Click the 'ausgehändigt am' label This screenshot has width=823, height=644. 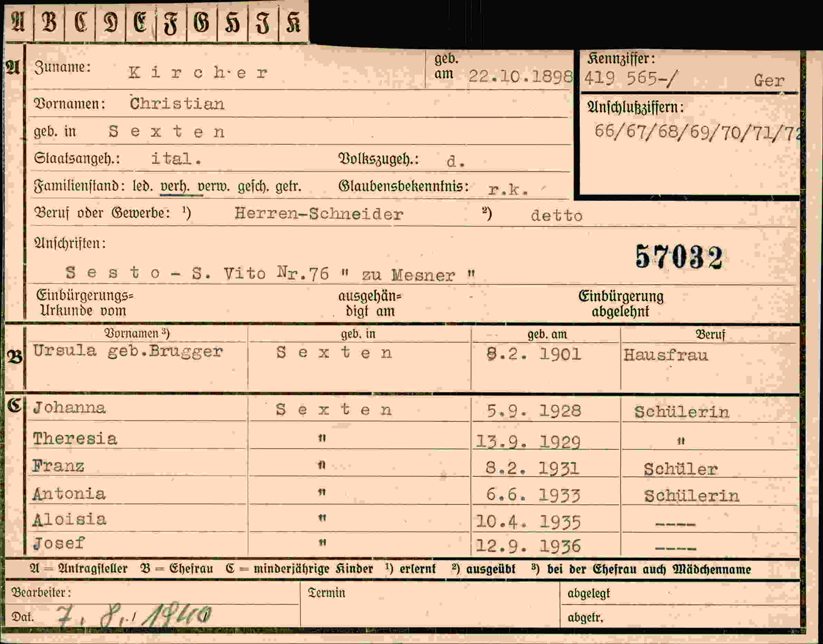[370, 304]
